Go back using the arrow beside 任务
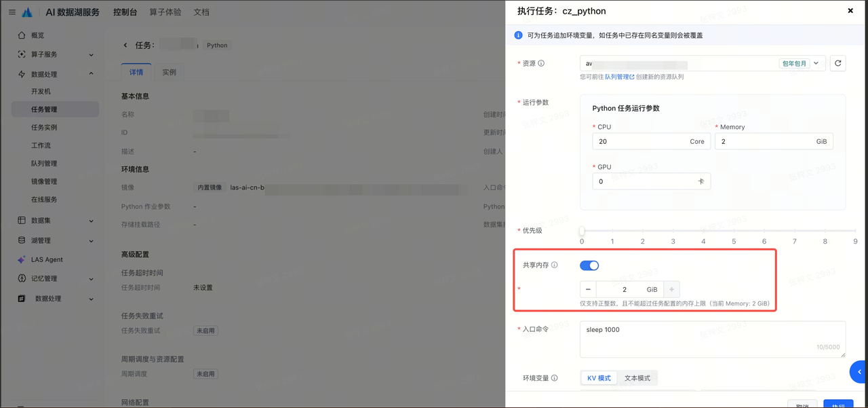 click(125, 45)
